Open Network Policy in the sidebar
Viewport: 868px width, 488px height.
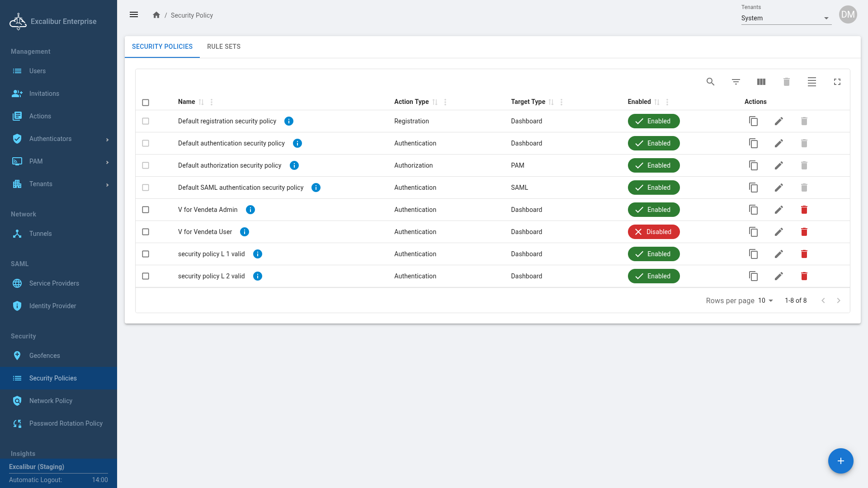click(51, 401)
